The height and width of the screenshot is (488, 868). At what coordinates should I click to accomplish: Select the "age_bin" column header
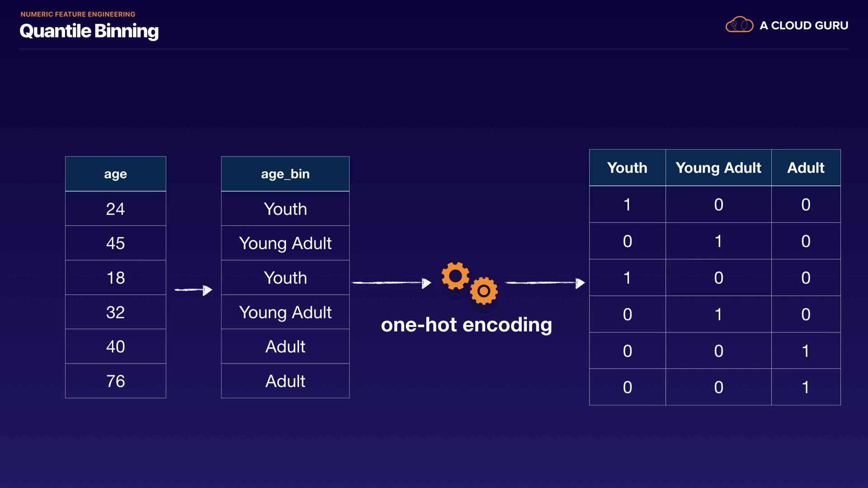tap(285, 174)
